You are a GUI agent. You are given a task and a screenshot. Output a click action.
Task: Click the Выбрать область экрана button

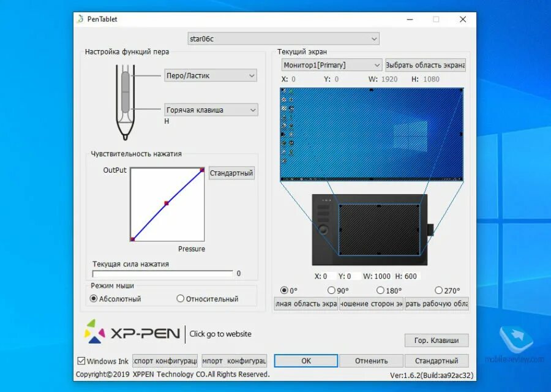pos(425,65)
